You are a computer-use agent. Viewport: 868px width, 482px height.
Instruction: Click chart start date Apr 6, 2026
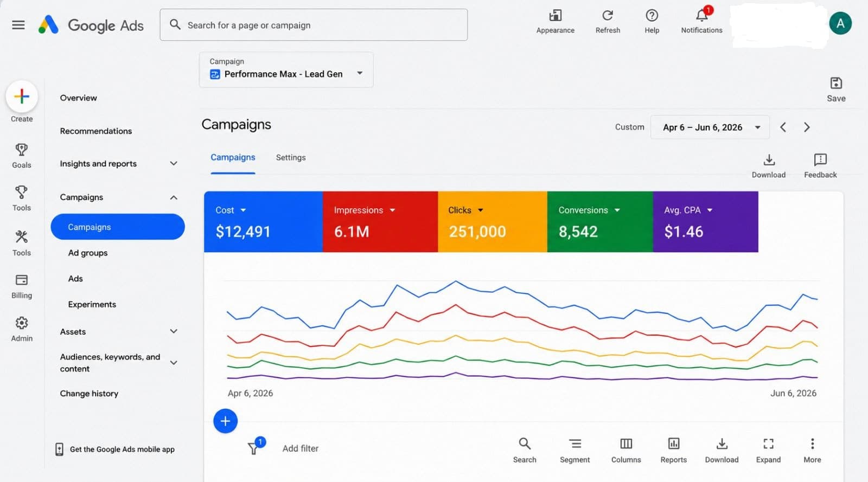point(251,393)
